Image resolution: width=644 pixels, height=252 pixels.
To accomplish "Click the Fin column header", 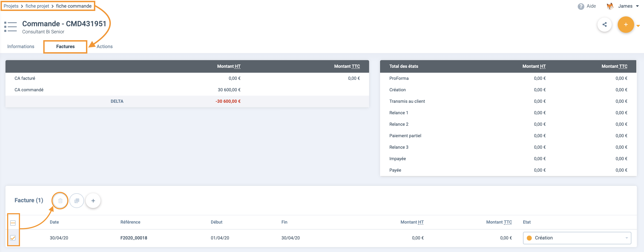I will click(284, 222).
